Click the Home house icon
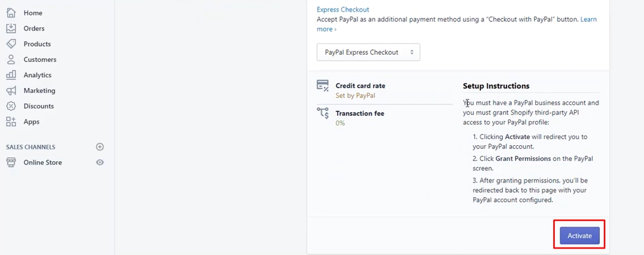This screenshot has width=644, height=255. click(11, 13)
